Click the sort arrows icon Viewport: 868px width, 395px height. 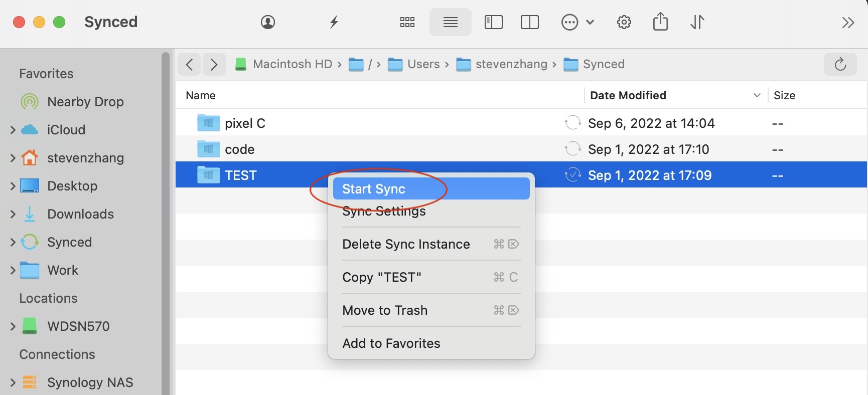(x=697, y=22)
